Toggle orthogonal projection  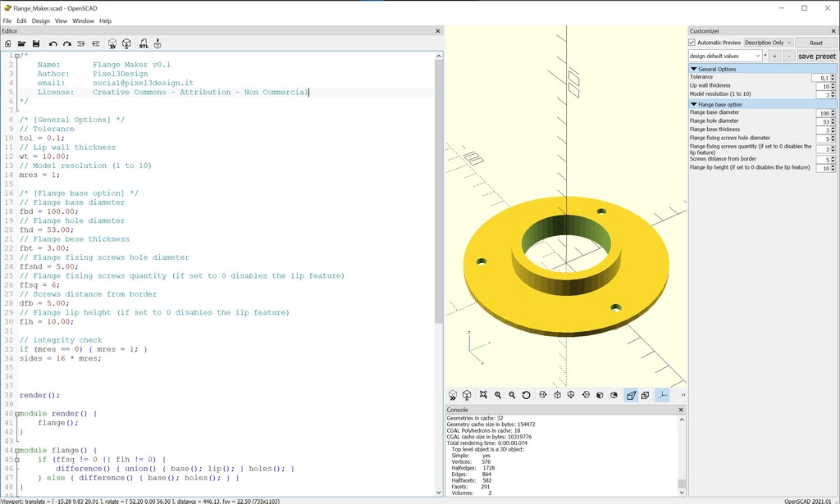coord(645,395)
